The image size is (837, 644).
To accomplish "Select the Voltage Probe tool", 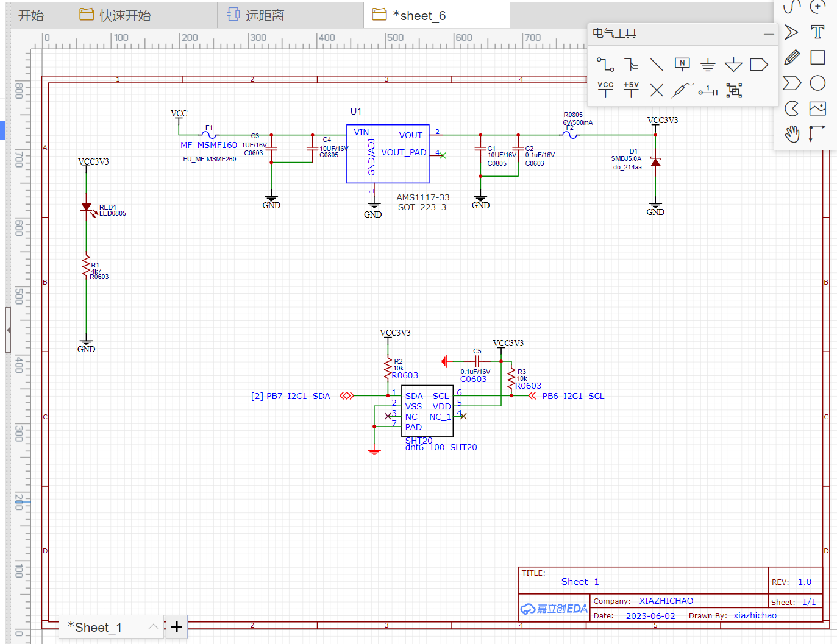I will point(682,90).
